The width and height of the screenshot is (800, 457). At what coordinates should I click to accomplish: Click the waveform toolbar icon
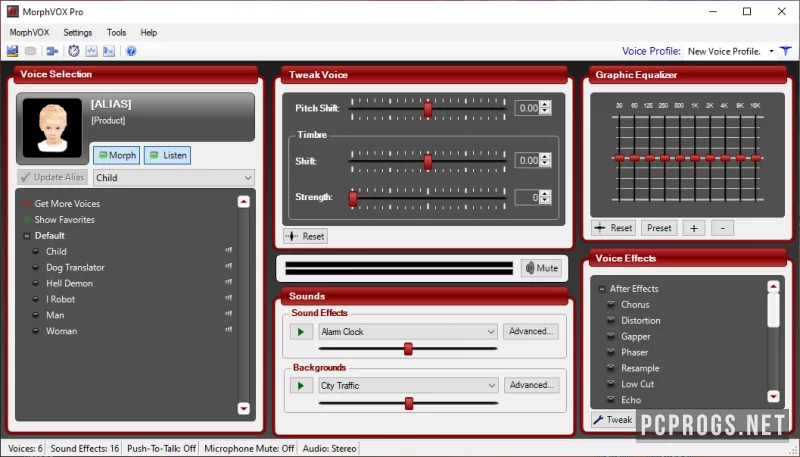tap(91, 51)
